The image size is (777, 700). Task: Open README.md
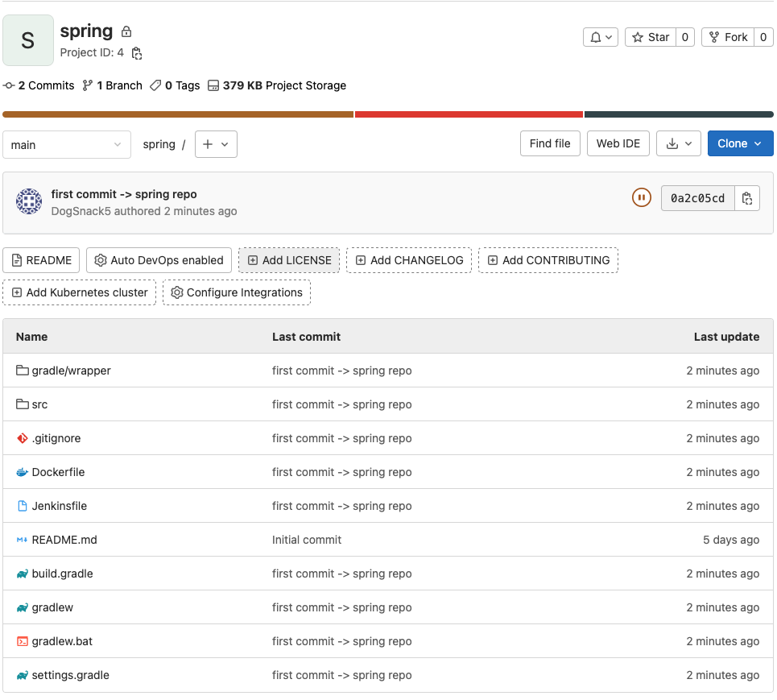[x=64, y=540]
